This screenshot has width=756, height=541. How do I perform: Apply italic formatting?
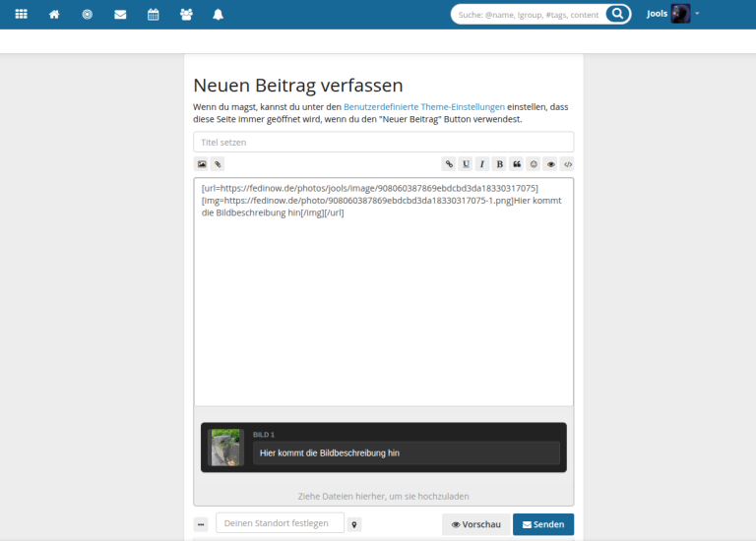coord(482,164)
